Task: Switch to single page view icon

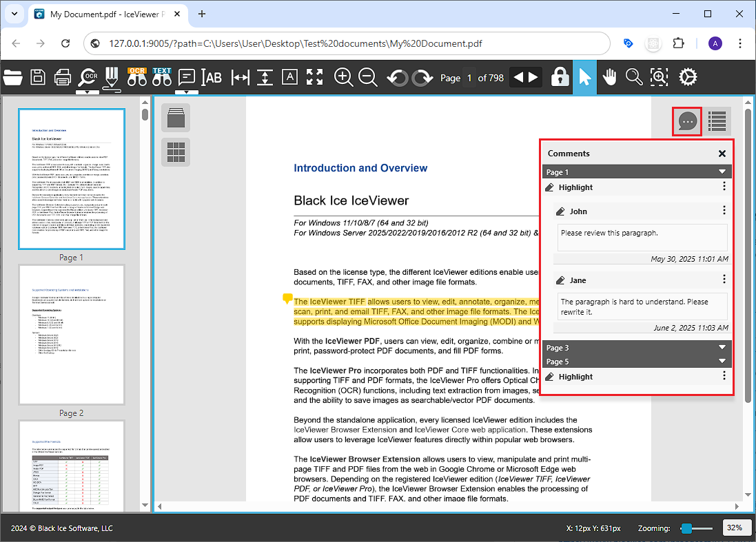Action: pyautogui.click(x=176, y=118)
